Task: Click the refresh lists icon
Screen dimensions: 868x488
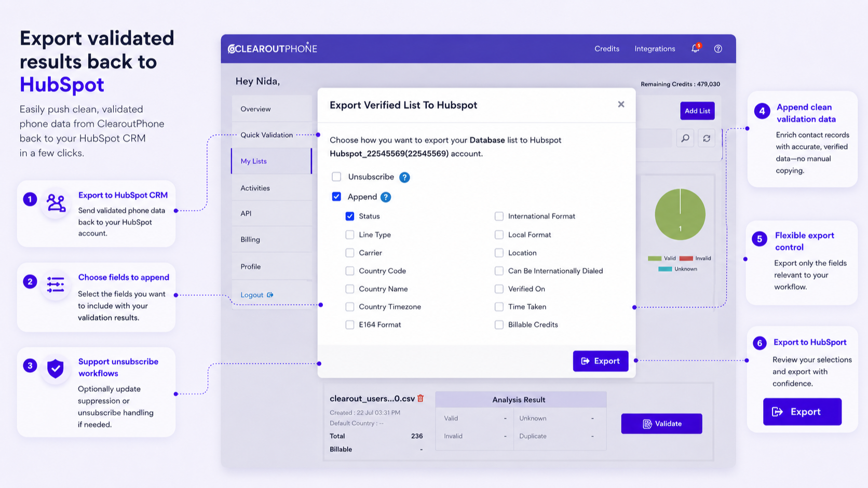Action: (707, 138)
